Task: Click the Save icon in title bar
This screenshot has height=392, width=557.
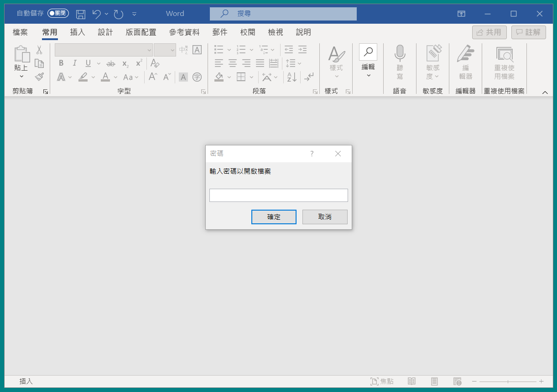Action: (x=81, y=14)
